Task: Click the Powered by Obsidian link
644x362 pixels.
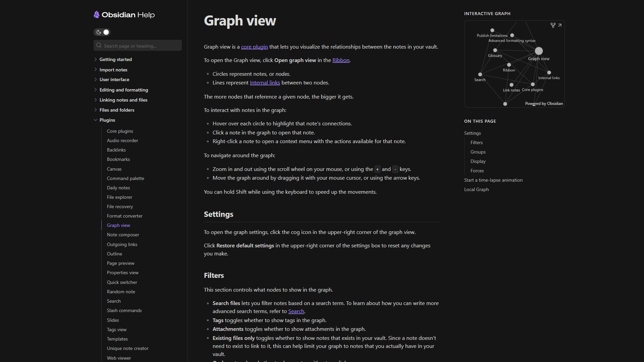Action: 544,104
